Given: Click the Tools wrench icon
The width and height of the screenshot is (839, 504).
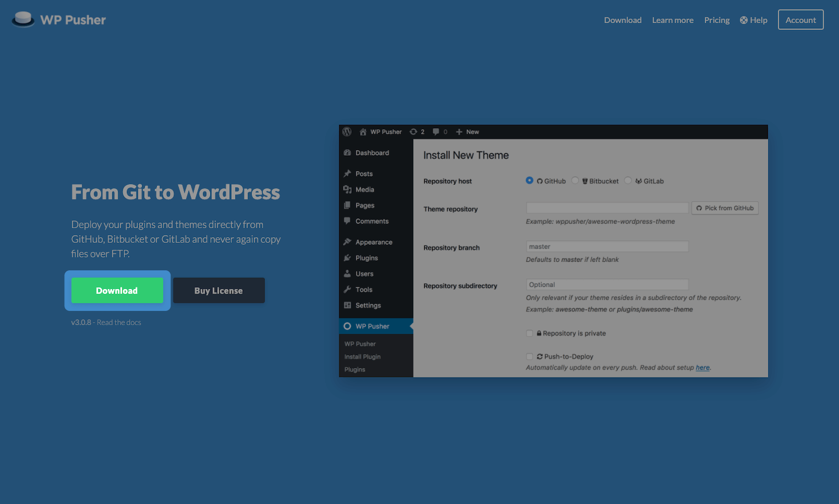Looking at the screenshot, I should pos(347,289).
